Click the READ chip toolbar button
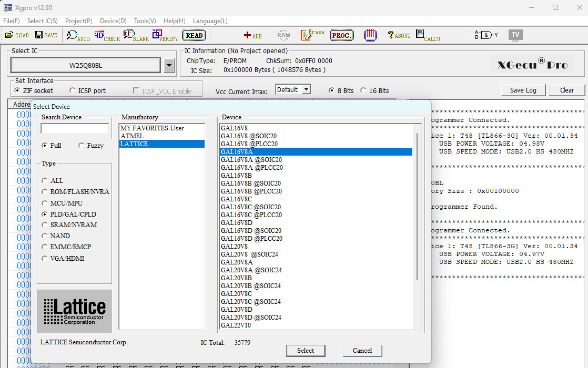This screenshot has width=588, height=368. [x=194, y=35]
